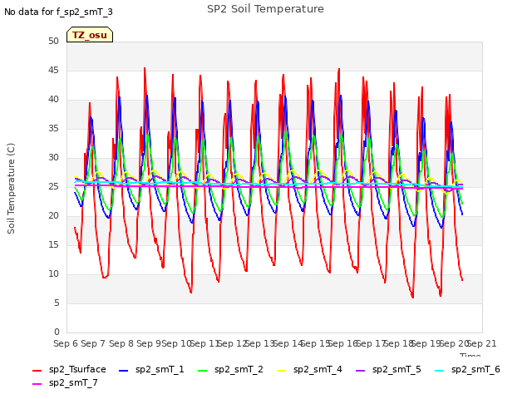Click the y-axis tick label 50
This screenshot has height=399, width=532.
click(x=53, y=41)
